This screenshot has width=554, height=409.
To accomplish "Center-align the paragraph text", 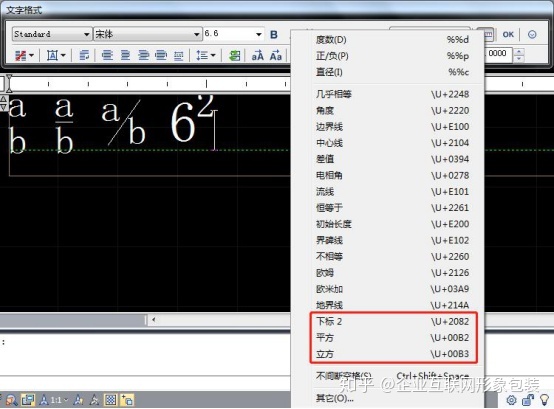I will 125,55.
